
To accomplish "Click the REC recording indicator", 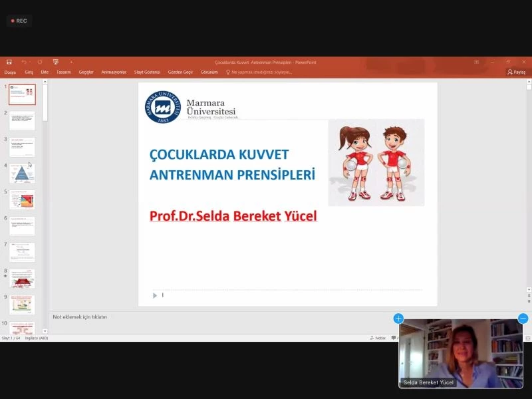I will click(19, 21).
